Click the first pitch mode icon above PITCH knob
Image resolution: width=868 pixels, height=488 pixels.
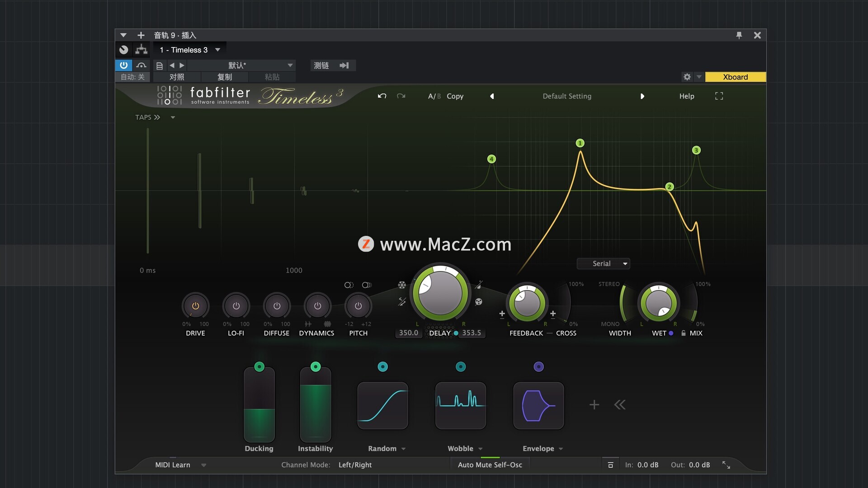pos(349,285)
